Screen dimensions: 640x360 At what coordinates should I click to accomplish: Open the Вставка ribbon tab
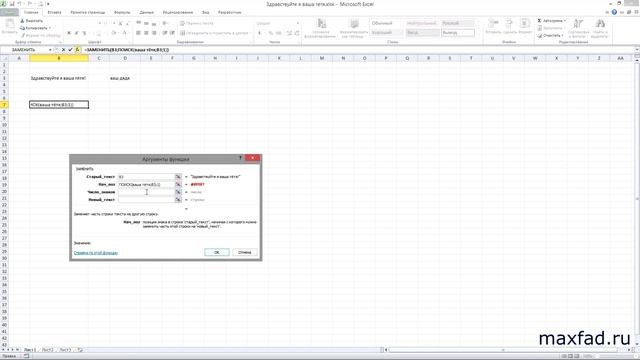click(x=54, y=12)
